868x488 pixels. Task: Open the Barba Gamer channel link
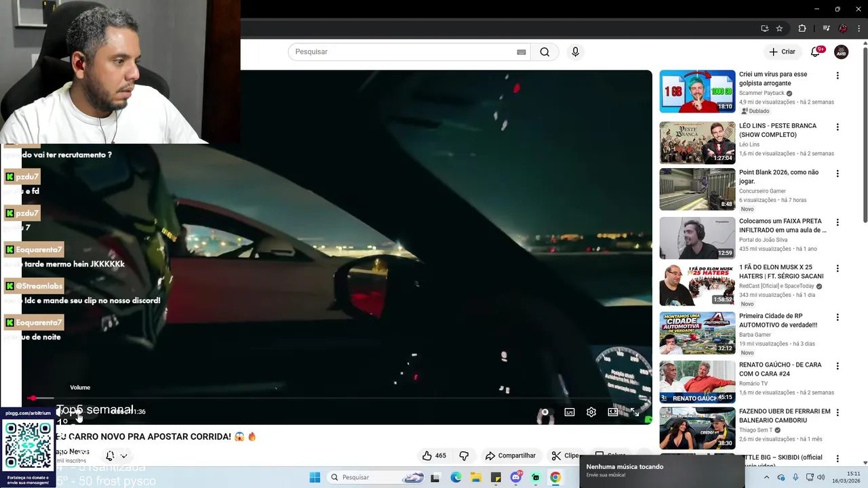(755, 335)
